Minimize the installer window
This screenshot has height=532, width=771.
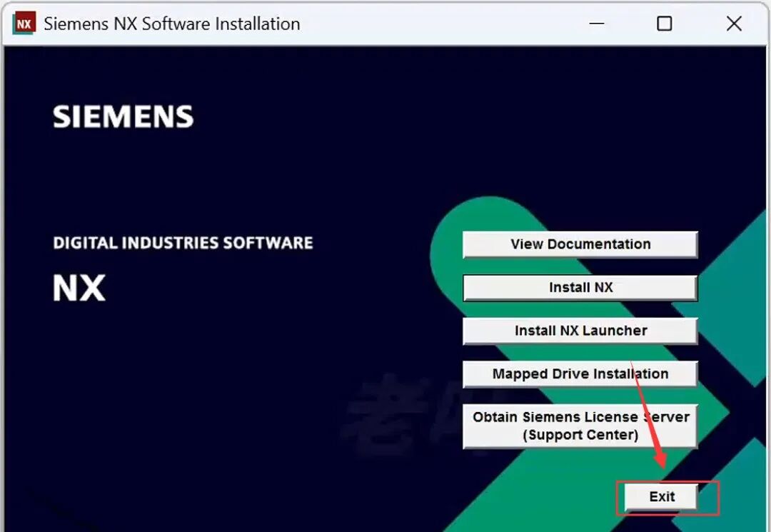[x=596, y=24]
